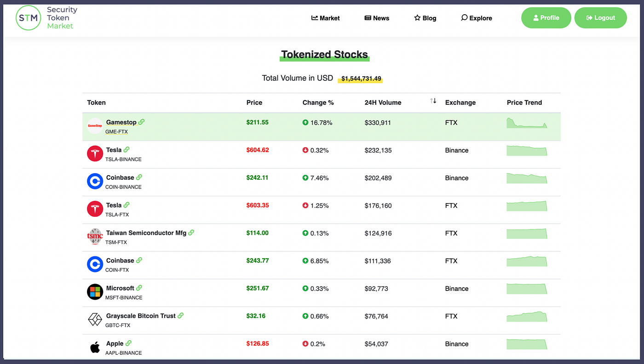Click the total volume $1,544,731.49
Screen dimensions: 644x364
(x=361, y=79)
